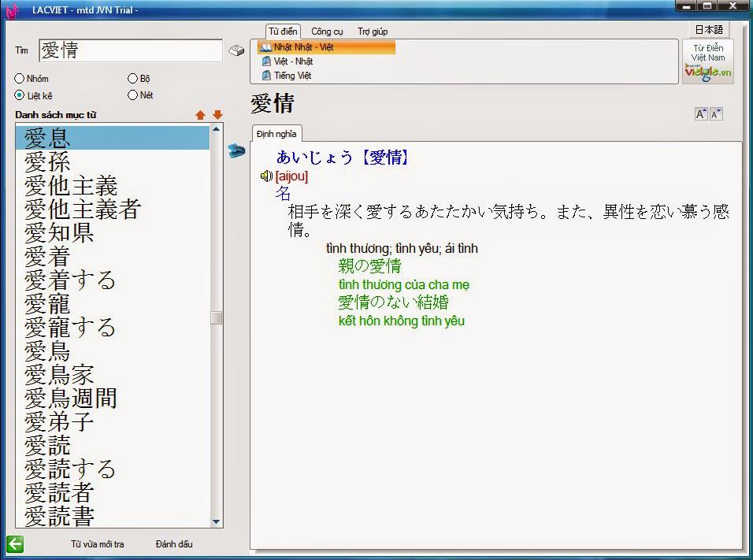Select 愛読 in the word list
This screenshot has height=560, width=753.
pos(113,445)
